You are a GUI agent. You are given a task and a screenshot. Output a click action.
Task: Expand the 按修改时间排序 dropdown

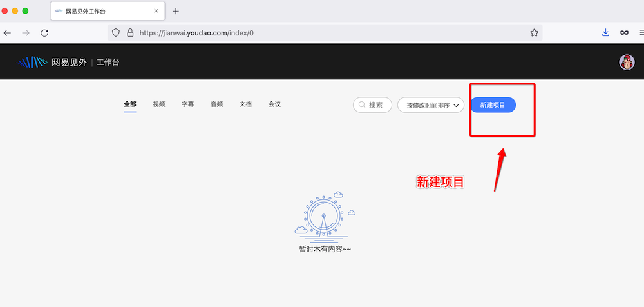click(431, 105)
